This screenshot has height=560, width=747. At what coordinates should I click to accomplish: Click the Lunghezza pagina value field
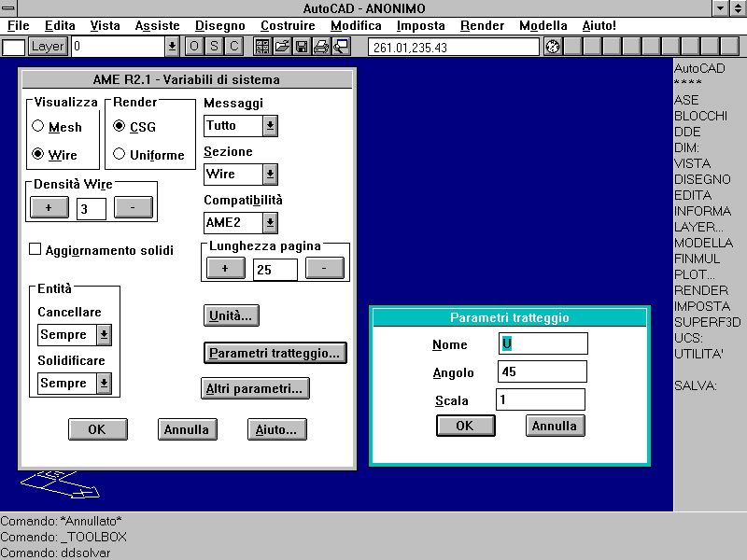click(x=275, y=270)
